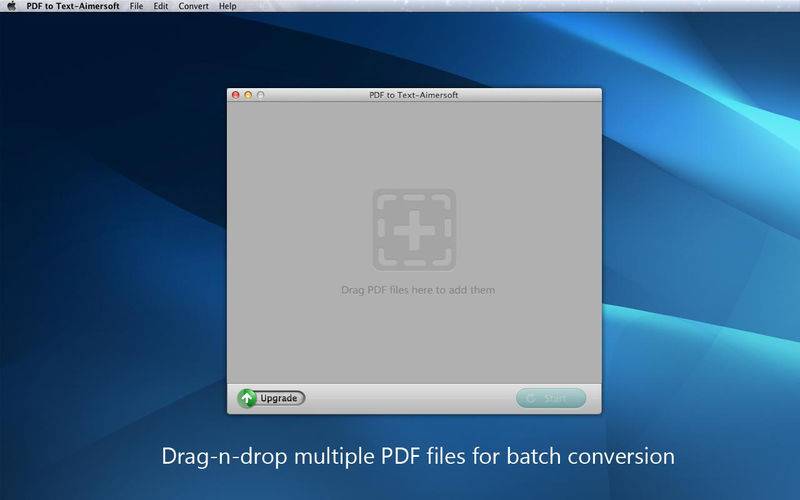Click the green arrow Upgrade icon
Screen dimensions: 800x500
click(x=247, y=398)
